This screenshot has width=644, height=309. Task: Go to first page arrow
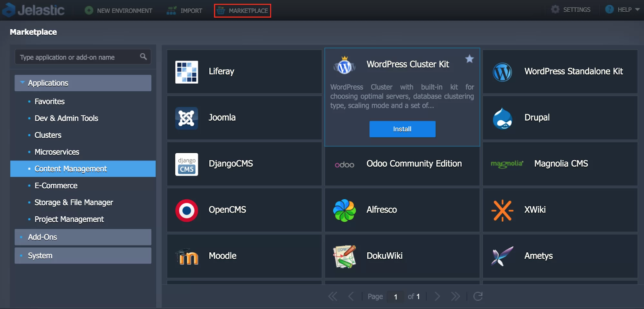tap(332, 297)
